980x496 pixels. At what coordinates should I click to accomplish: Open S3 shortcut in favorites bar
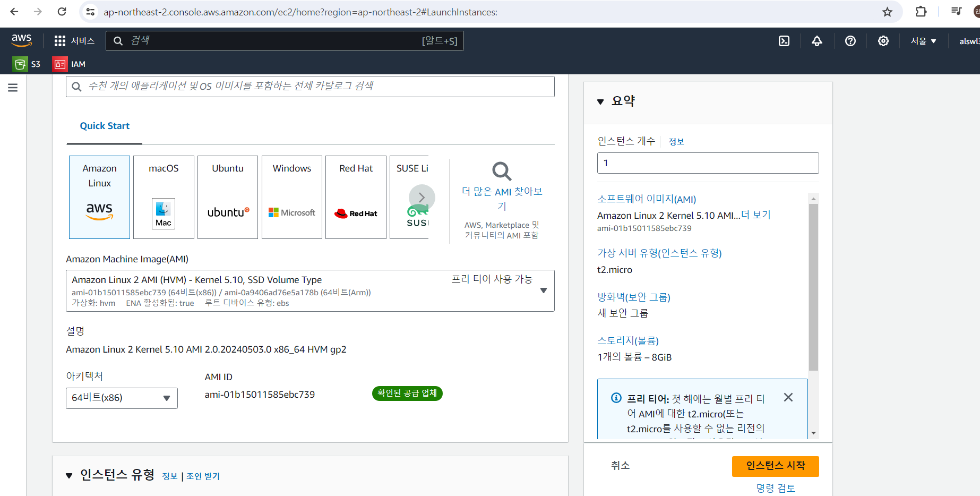pyautogui.click(x=27, y=64)
